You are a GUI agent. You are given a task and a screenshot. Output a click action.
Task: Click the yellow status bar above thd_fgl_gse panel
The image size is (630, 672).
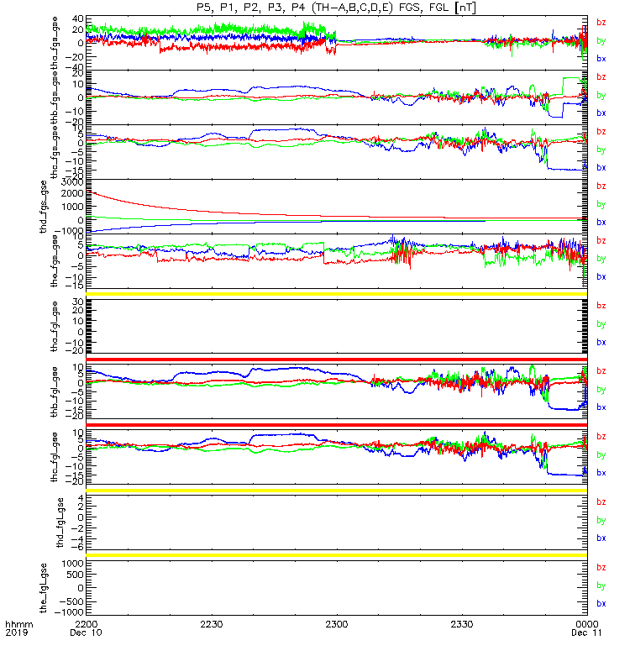pyautogui.click(x=337, y=491)
